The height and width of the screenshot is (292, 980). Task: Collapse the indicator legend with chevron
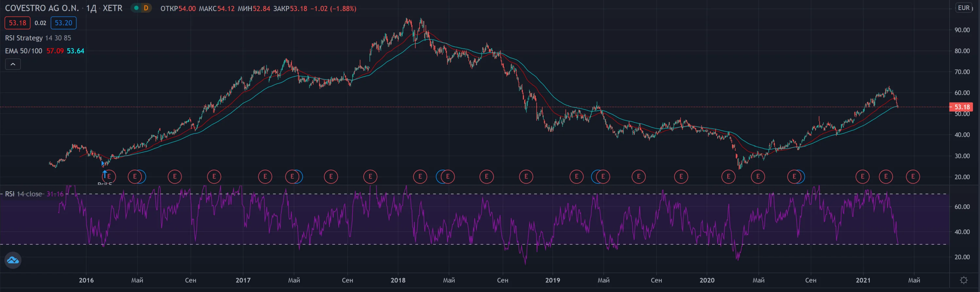(x=12, y=64)
